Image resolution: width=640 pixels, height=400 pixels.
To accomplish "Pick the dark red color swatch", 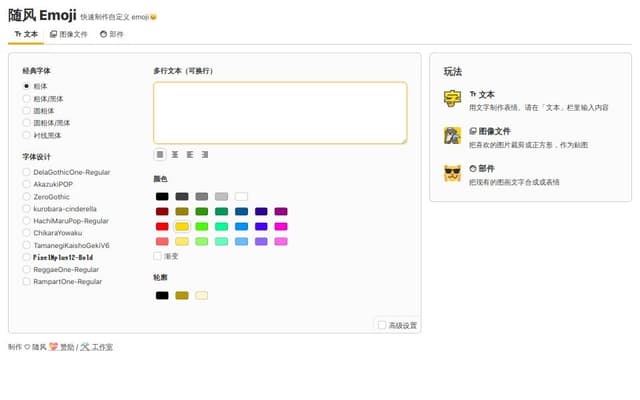I will pyautogui.click(x=162, y=211).
